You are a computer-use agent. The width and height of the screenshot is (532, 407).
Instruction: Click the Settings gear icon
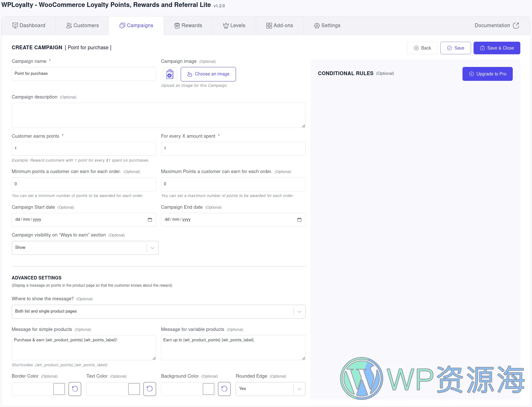[317, 26]
